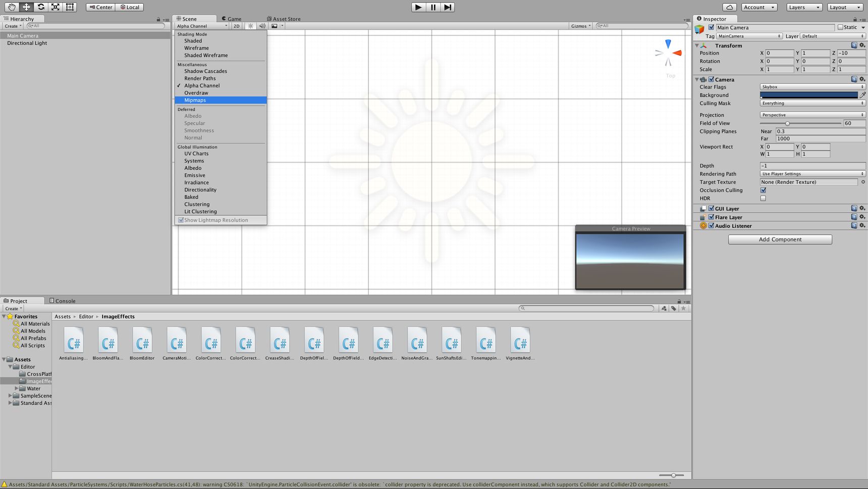Click save search star icon in Project
The width and height of the screenshot is (868, 489).
point(684,308)
